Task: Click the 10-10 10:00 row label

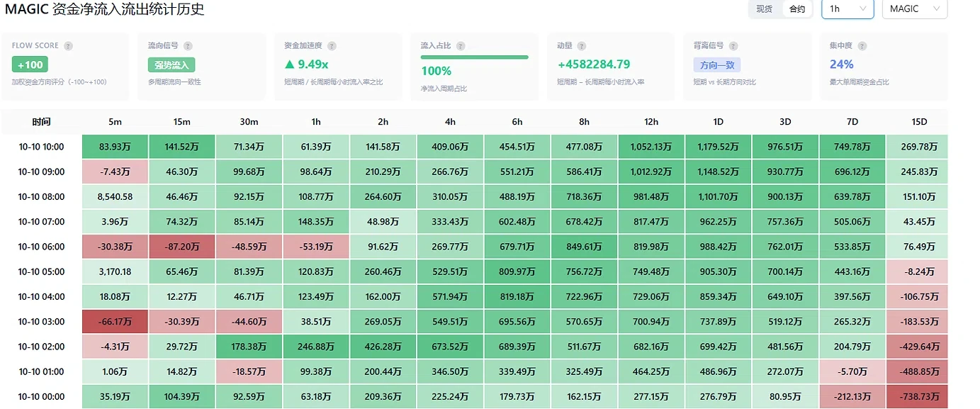Action: coord(42,147)
